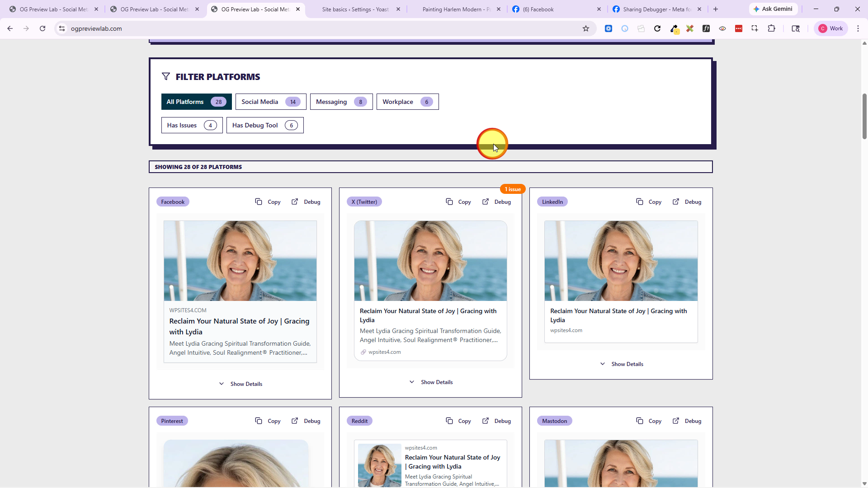868x488 pixels.
Task: Click the Reddit platform label
Action: pos(359,421)
